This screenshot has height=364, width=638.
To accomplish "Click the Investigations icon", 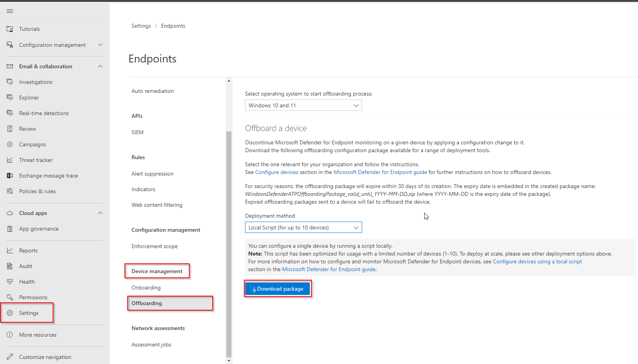I will point(10,82).
